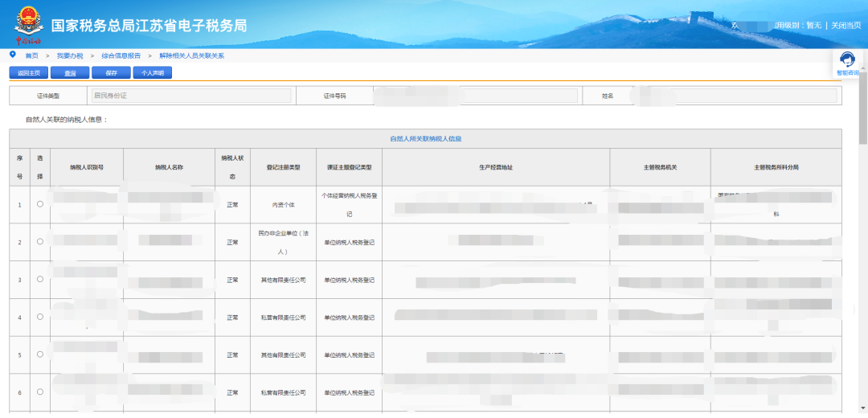This screenshot has height=418, width=868.
Task: Choose the taxpayer in row 4
Action: (x=40, y=317)
